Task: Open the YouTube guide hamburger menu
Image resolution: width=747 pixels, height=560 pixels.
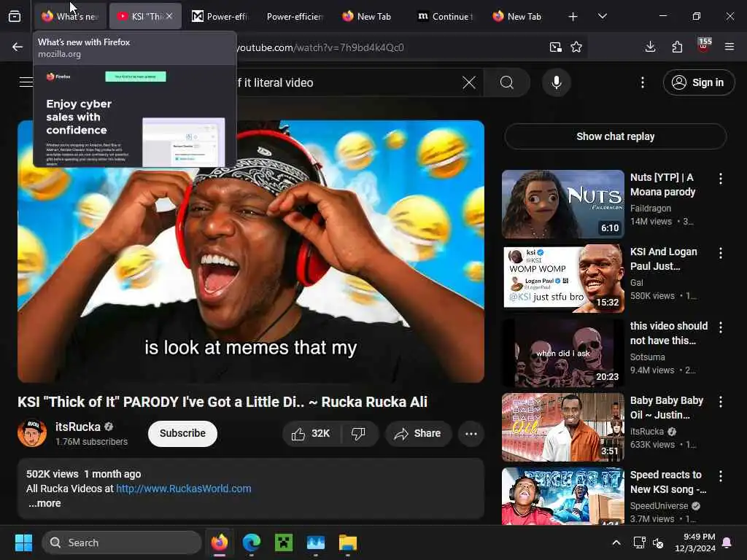Action: 26,82
